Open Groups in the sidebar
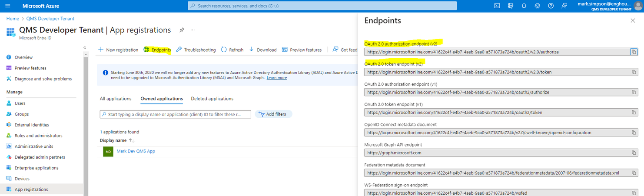This screenshot has width=644, height=196. click(x=22, y=114)
